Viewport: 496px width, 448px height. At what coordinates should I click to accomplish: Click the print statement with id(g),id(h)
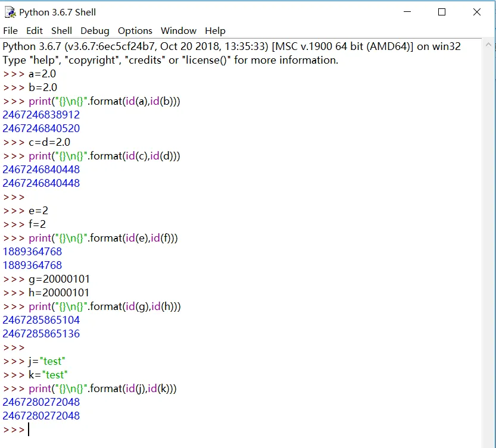click(105, 306)
